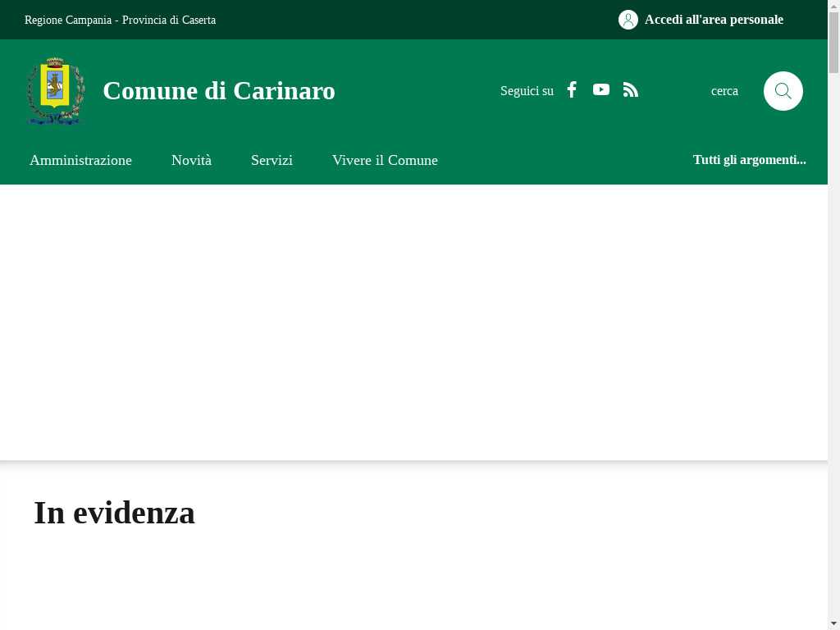840x630 pixels.
Task: Click Accedi all'area personale link
Action: coord(714,20)
